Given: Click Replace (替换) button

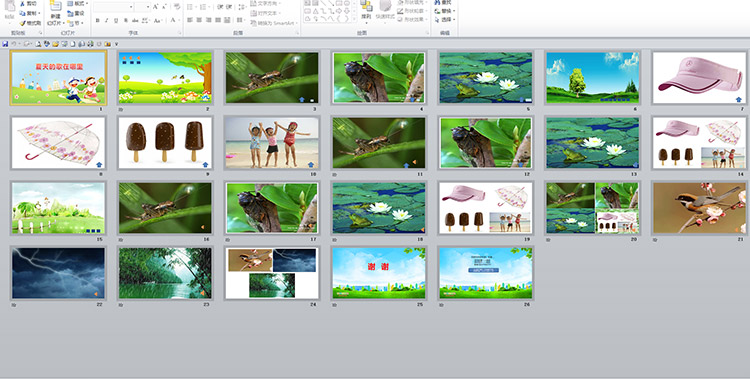Looking at the screenshot, I should coord(445,11).
